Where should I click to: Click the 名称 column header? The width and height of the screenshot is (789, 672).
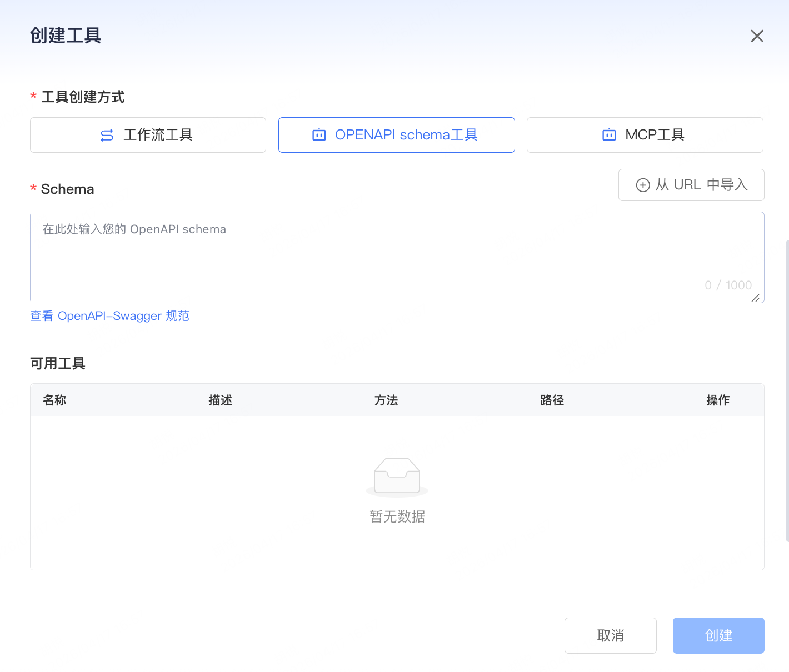coord(54,400)
